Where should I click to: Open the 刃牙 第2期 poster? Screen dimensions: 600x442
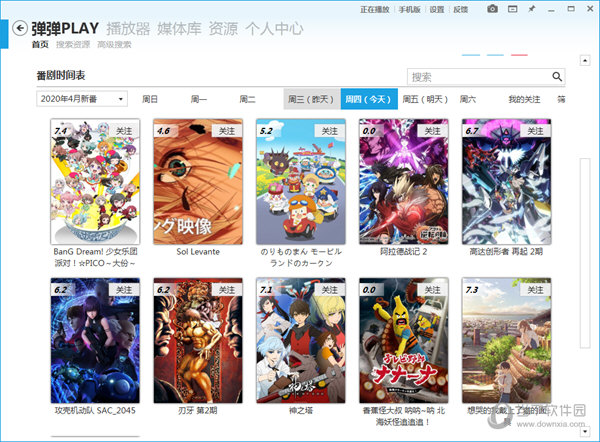[198, 341]
